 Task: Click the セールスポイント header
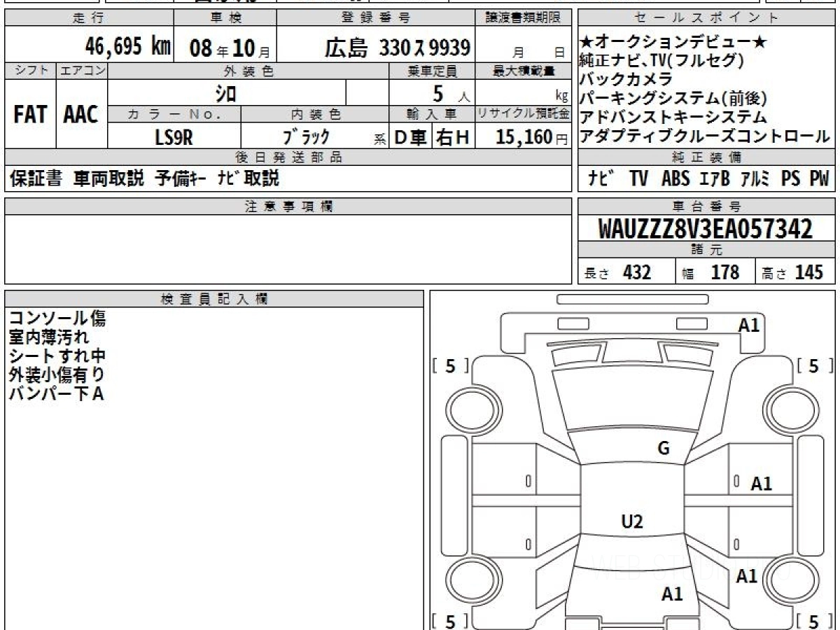point(706,18)
